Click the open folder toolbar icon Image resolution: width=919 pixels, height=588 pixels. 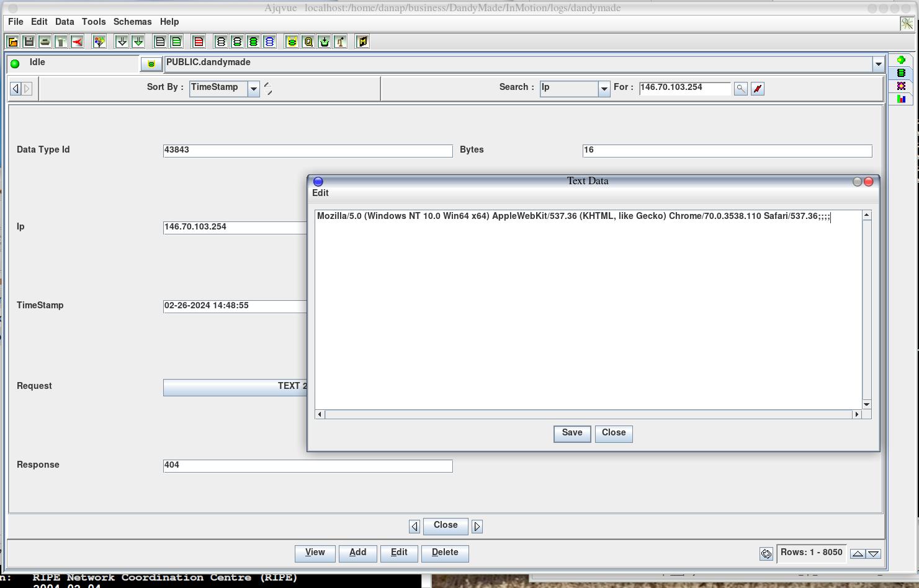(x=12, y=42)
